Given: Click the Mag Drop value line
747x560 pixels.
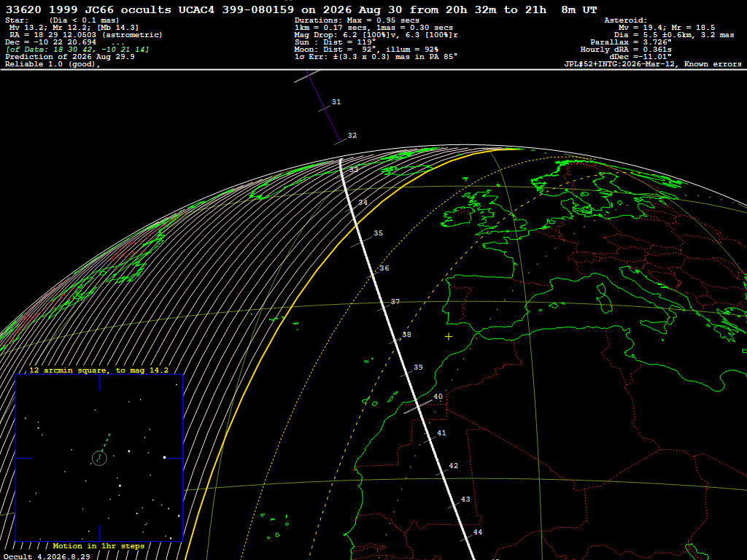Looking at the screenshot, I should point(376,35).
